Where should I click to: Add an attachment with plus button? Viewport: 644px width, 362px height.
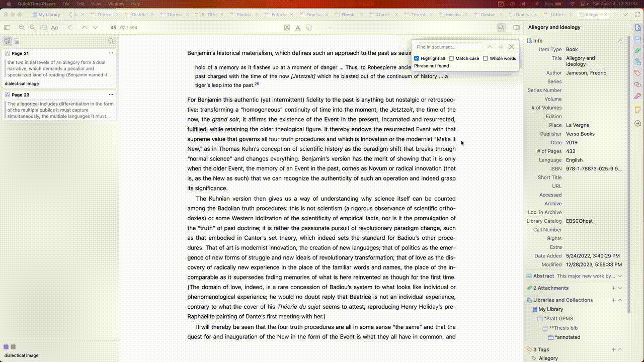[613, 288]
